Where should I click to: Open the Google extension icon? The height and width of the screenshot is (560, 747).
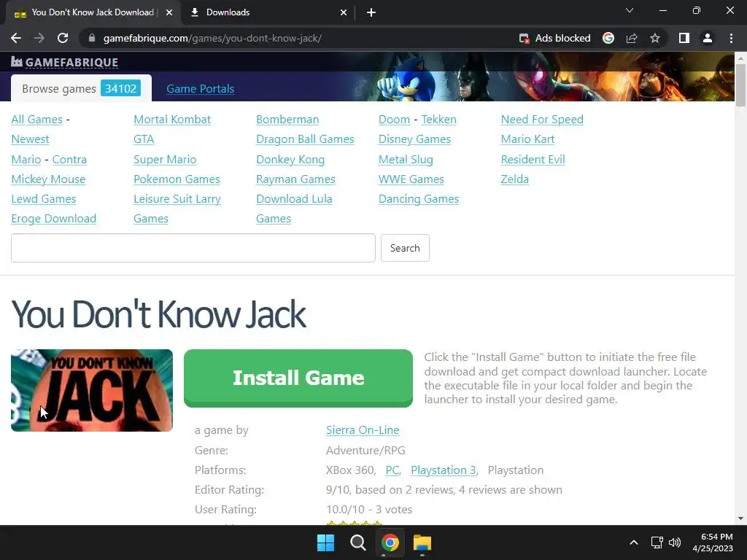(x=608, y=38)
